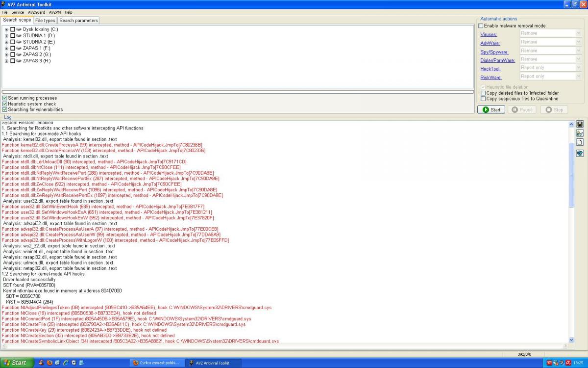
Task: Click the Spy/Spyware link
Action: pyautogui.click(x=494, y=52)
